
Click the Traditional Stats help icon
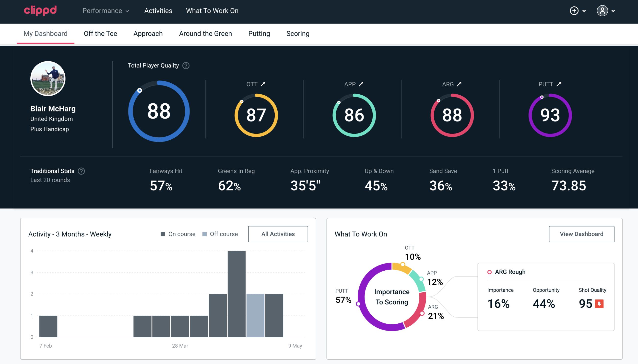tap(81, 171)
